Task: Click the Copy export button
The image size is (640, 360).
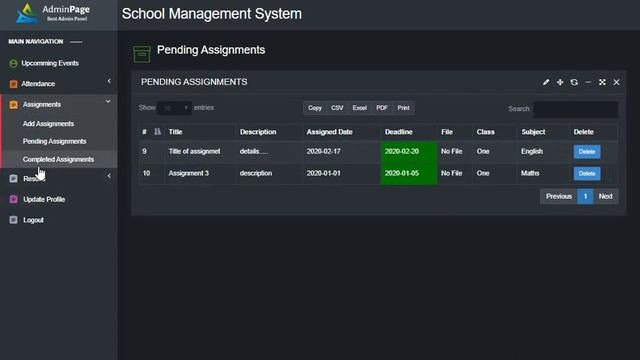Action: pos(315,108)
